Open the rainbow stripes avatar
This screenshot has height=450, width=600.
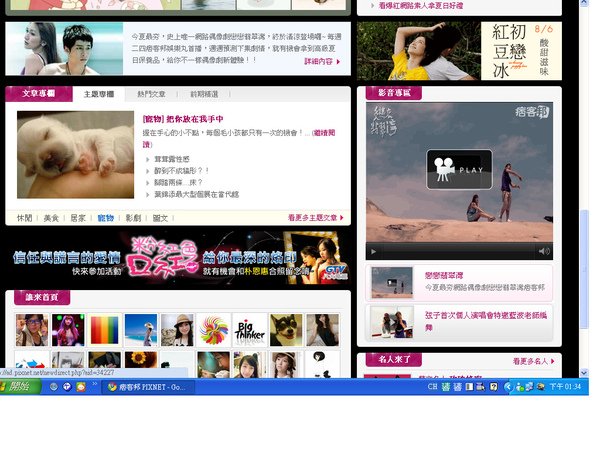point(104,330)
